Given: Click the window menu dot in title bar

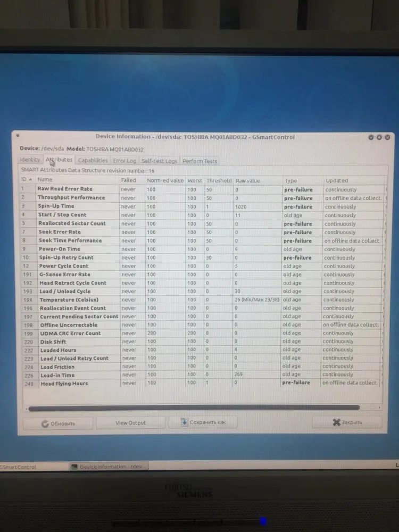Looking at the screenshot, I should (x=18, y=135).
